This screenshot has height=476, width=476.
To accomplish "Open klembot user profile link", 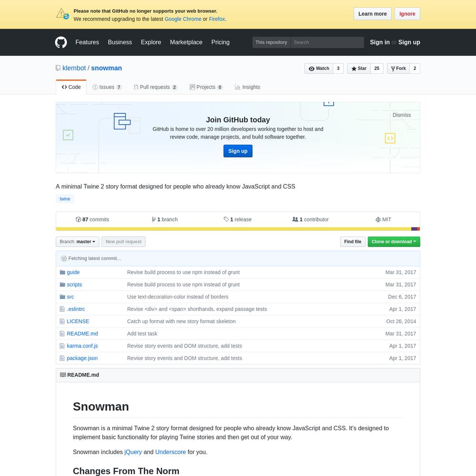I will click(74, 68).
